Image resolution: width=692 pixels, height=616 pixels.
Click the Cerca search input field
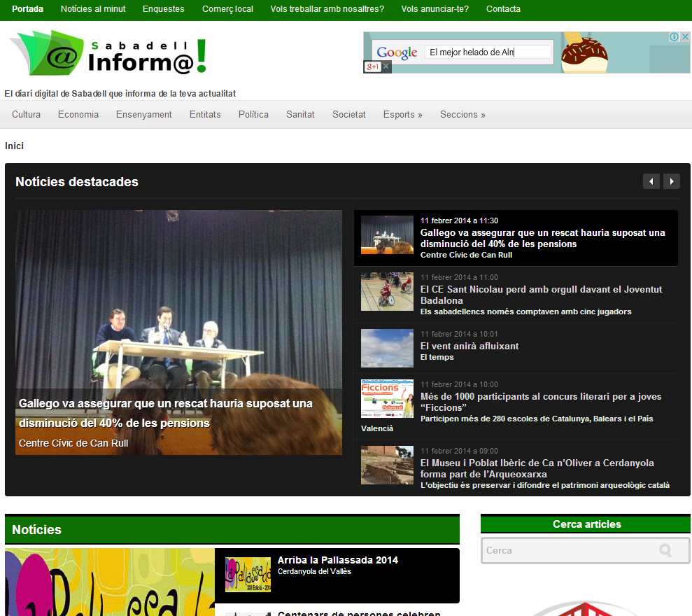(585, 550)
